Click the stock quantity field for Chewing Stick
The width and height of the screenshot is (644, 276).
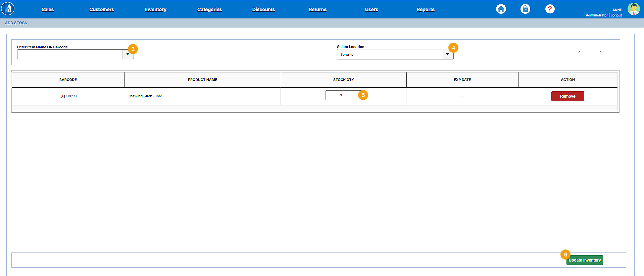(341, 95)
